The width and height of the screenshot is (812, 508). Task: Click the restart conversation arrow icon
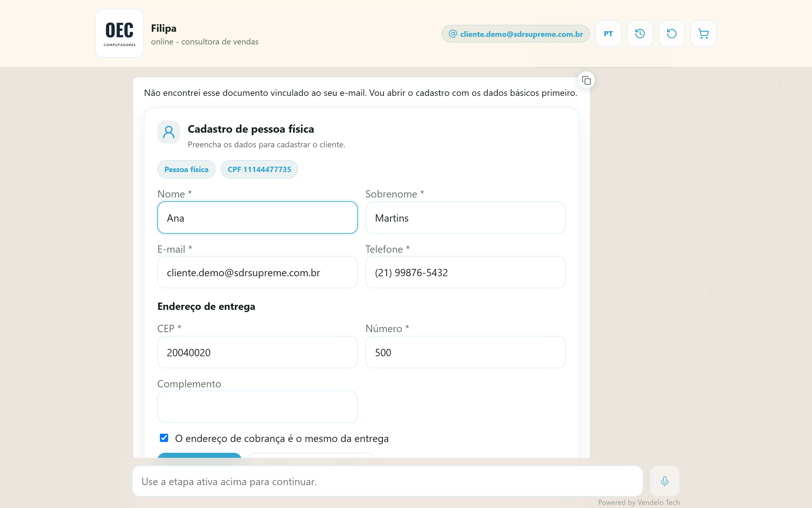[x=671, y=34]
